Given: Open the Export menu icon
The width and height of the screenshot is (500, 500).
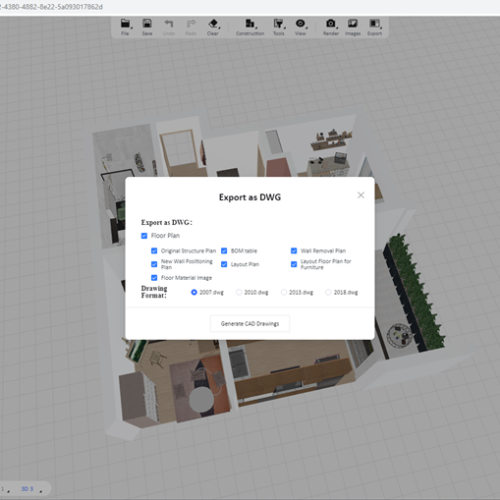Looking at the screenshot, I should [x=375, y=27].
